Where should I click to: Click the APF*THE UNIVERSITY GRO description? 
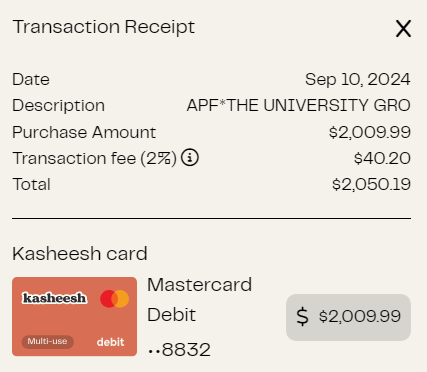pyautogui.click(x=298, y=105)
